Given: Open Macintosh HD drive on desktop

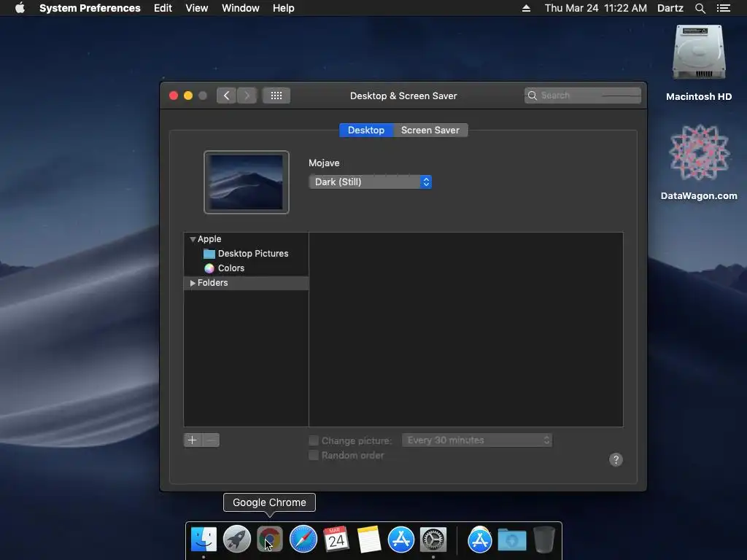Looking at the screenshot, I should 699,52.
